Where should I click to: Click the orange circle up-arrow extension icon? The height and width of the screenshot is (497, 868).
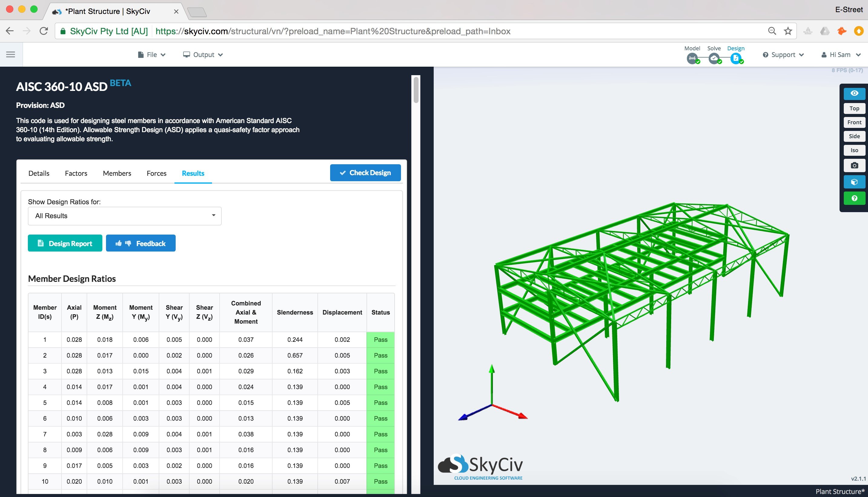[859, 31]
